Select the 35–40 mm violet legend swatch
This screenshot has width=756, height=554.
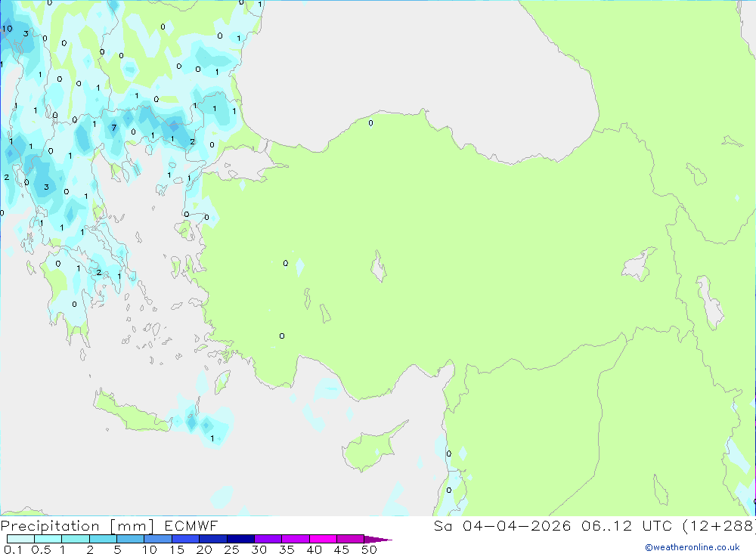[296, 539]
